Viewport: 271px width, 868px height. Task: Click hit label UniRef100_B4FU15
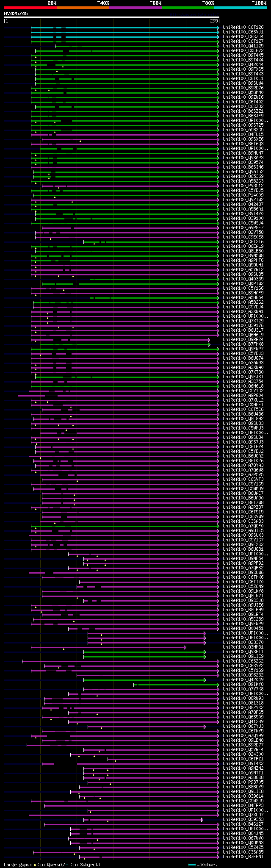pos(243,135)
